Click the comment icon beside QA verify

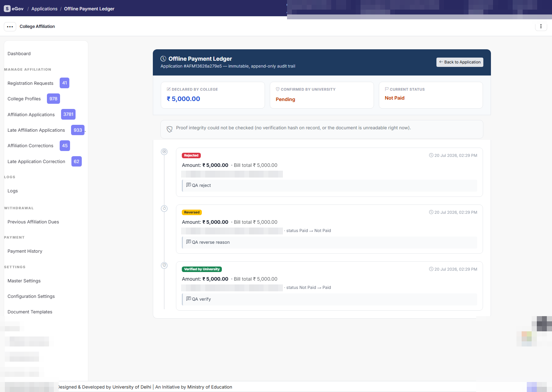(189, 299)
